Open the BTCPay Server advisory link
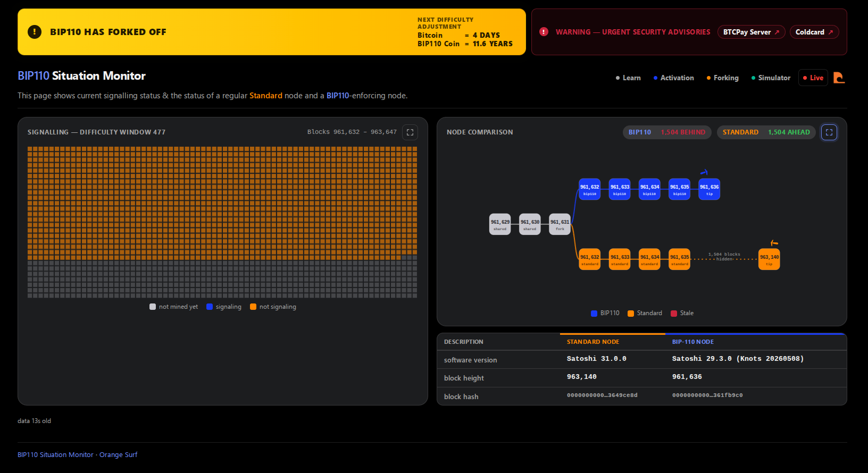The height and width of the screenshot is (473, 868). (751, 32)
